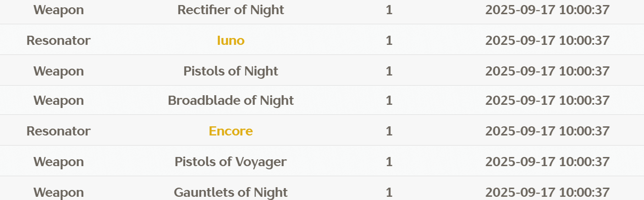Open the gold Encore resonator name
Image resolution: width=644 pixels, height=200 pixels.
[x=231, y=131]
